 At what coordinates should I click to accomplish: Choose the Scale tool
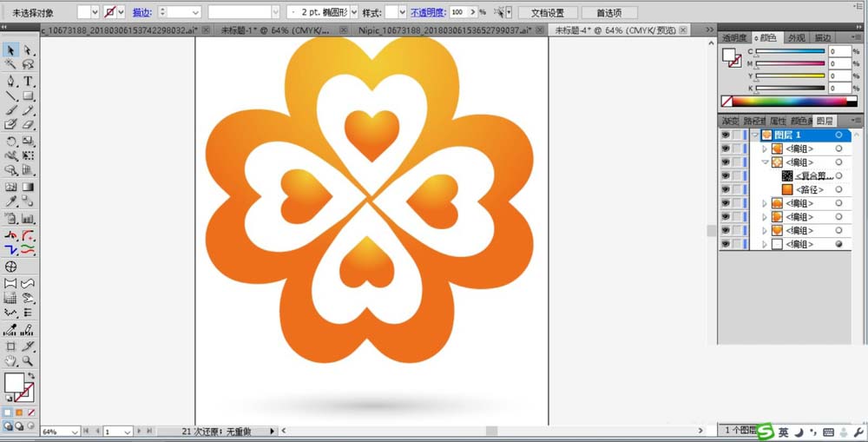point(28,142)
